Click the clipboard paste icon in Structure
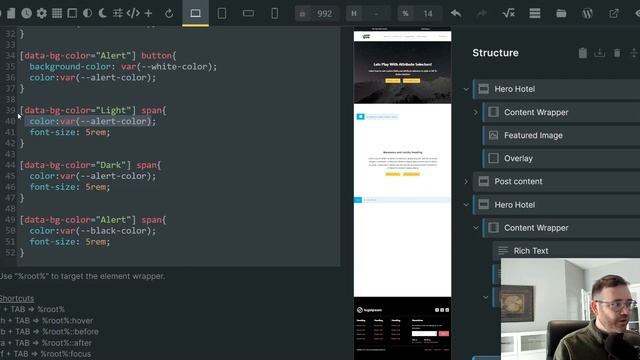The height and width of the screenshot is (360, 640). coord(582,53)
